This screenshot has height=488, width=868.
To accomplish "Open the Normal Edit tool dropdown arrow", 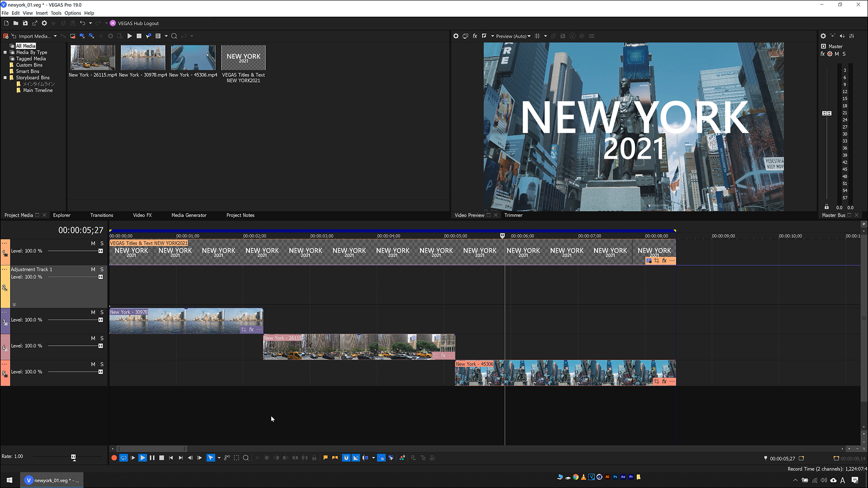I will click(x=219, y=458).
